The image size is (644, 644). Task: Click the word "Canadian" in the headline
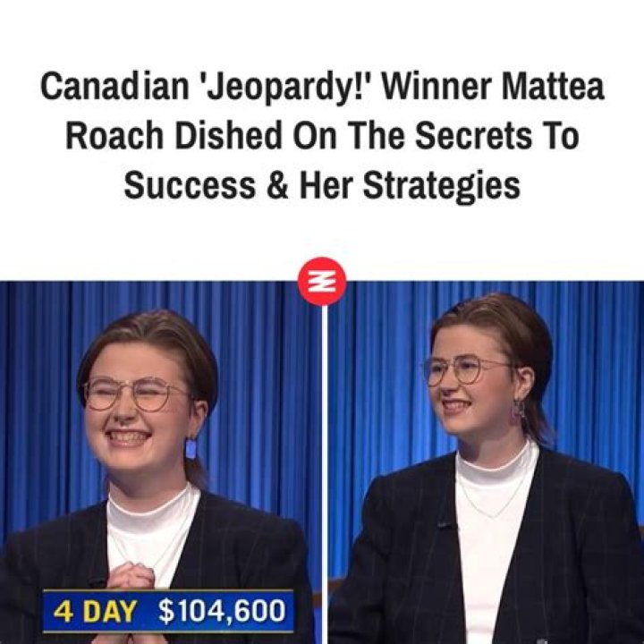[x=114, y=86]
